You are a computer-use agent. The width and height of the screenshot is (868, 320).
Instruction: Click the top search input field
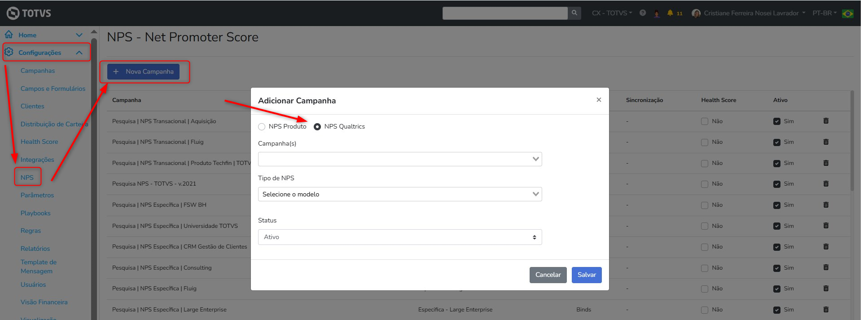pyautogui.click(x=504, y=13)
